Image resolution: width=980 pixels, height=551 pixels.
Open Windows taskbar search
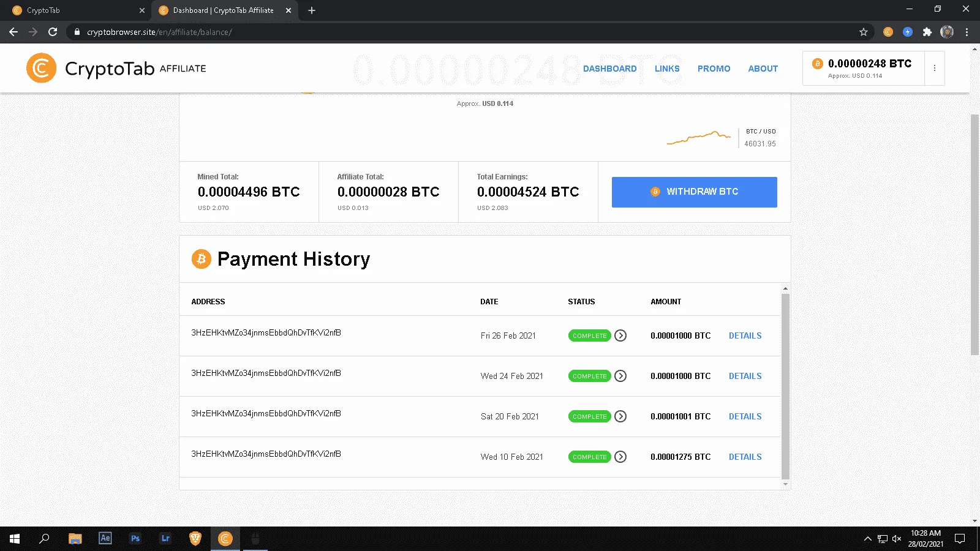click(x=44, y=539)
